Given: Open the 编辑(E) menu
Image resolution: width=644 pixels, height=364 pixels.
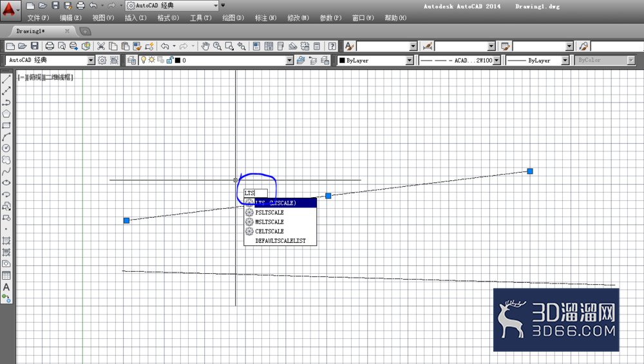Looking at the screenshot, I should [71, 18].
